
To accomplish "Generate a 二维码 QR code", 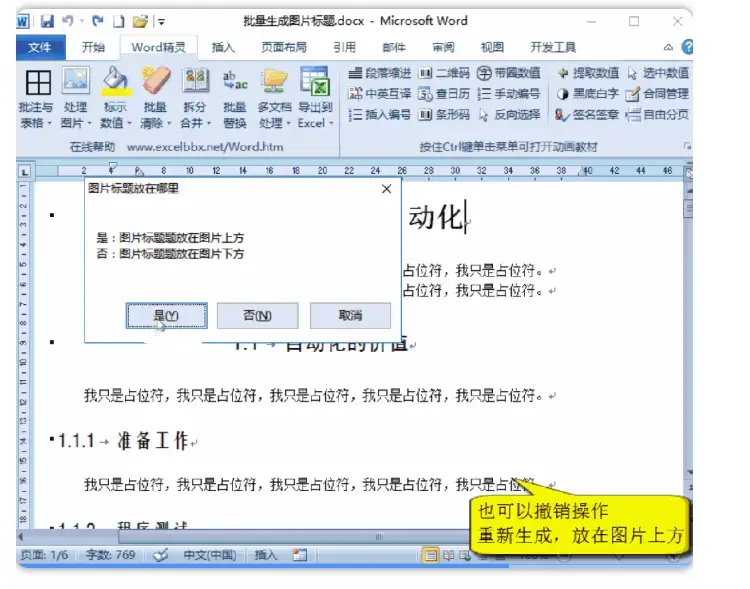I will pyautogui.click(x=444, y=73).
